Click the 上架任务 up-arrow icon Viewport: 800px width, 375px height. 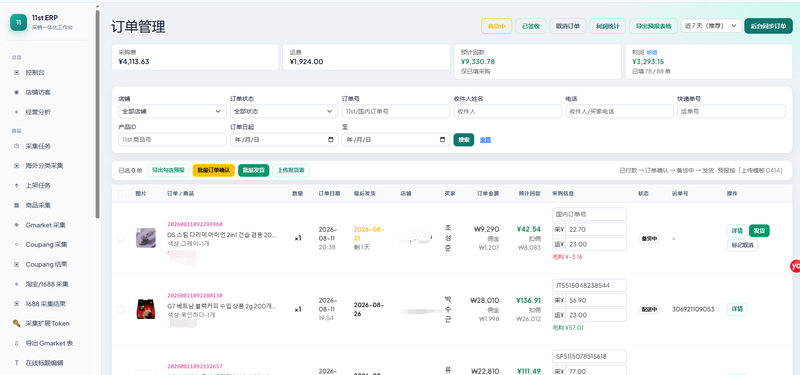(x=16, y=185)
